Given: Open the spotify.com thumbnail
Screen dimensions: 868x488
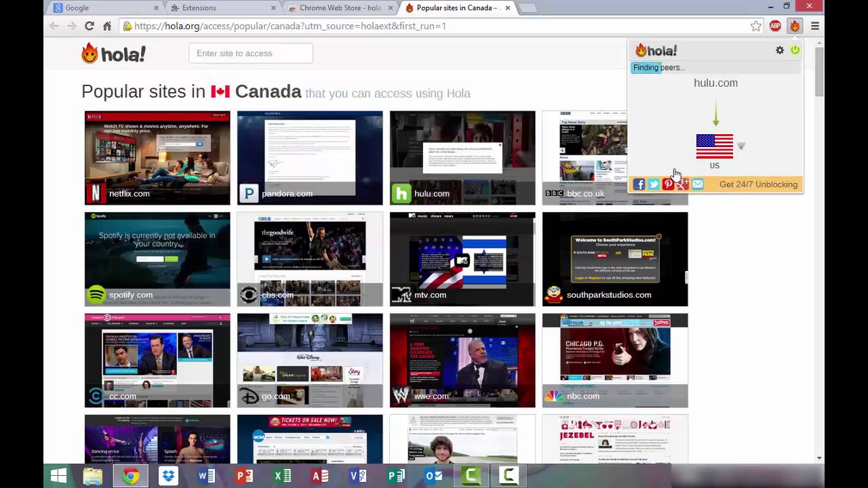Looking at the screenshot, I should pyautogui.click(x=157, y=259).
